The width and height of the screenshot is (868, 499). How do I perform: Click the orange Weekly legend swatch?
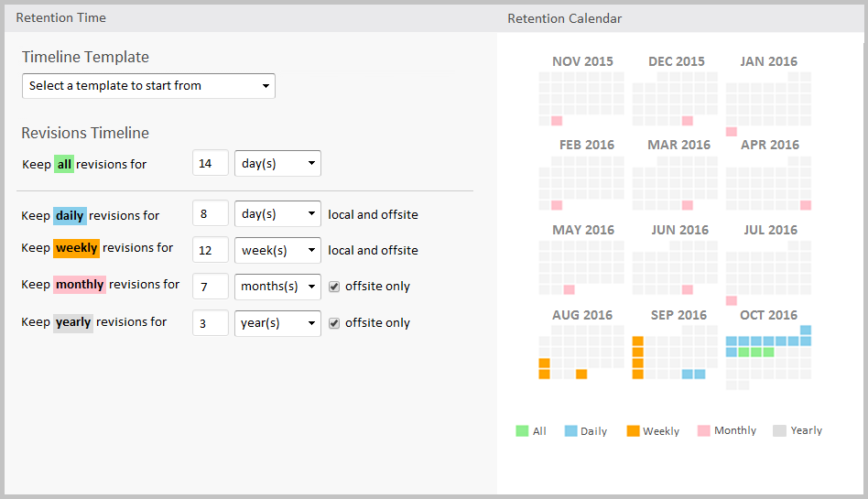633,430
